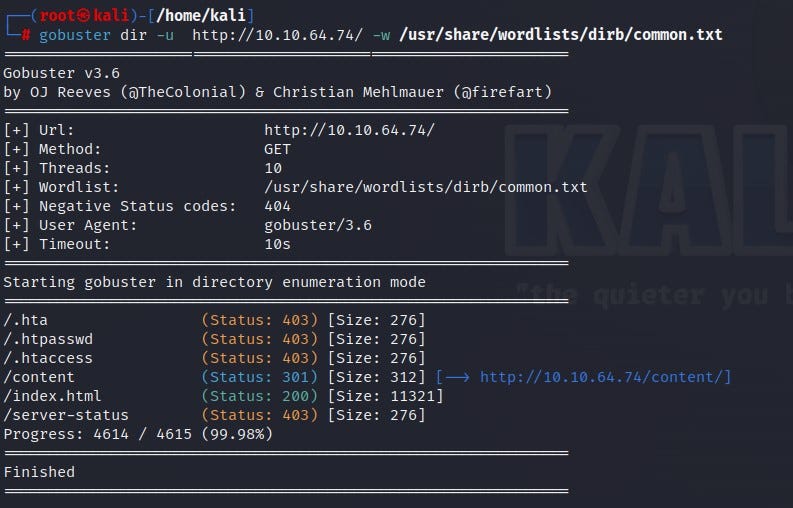The height and width of the screenshot is (508, 793).
Task: Click the Negative Status codes value 404
Action: pos(277,206)
